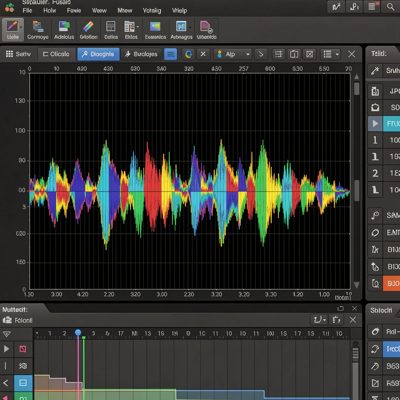400x400 pixels.
Task: Click the notification list icon with red badge
Action: coord(373,7)
